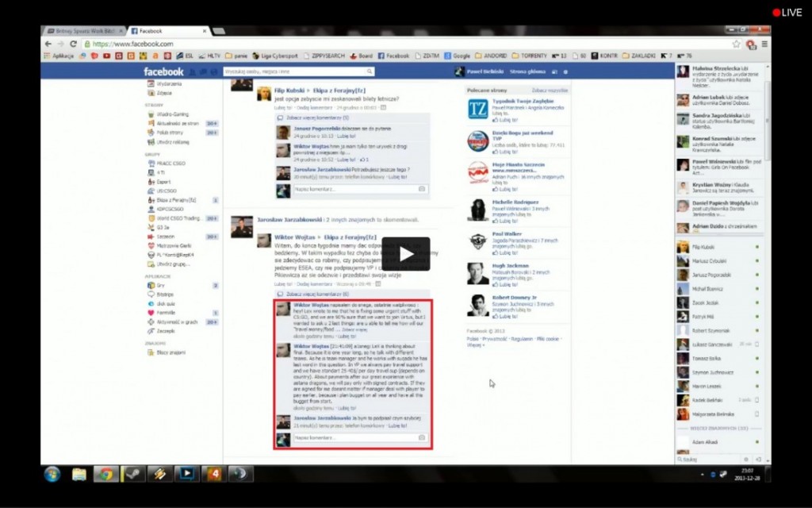Click 'Zobacz wszystkie' in Polecane strony

(550, 90)
